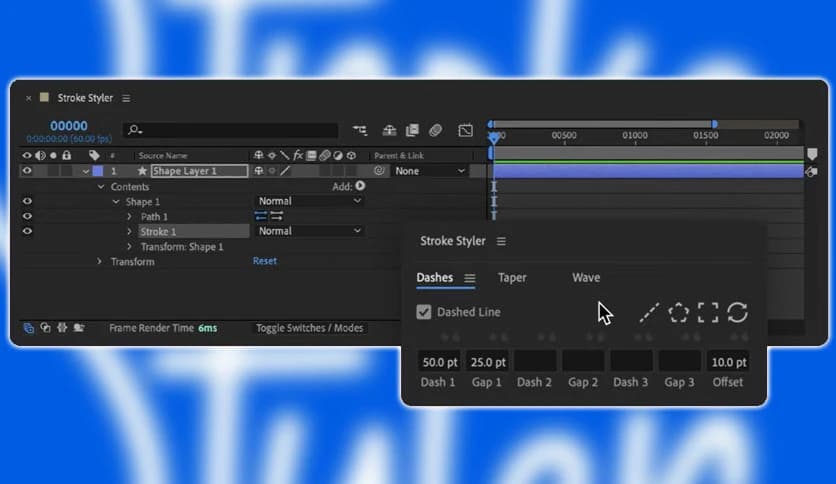Click the in/out duration pane braces icon
This screenshot has width=836, height=484.
coord(62,328)
